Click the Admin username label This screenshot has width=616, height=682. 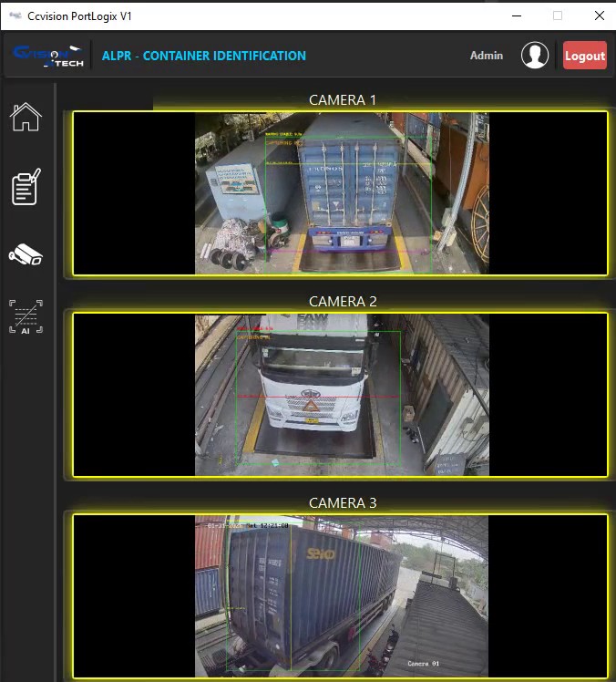tap(487, 56)
